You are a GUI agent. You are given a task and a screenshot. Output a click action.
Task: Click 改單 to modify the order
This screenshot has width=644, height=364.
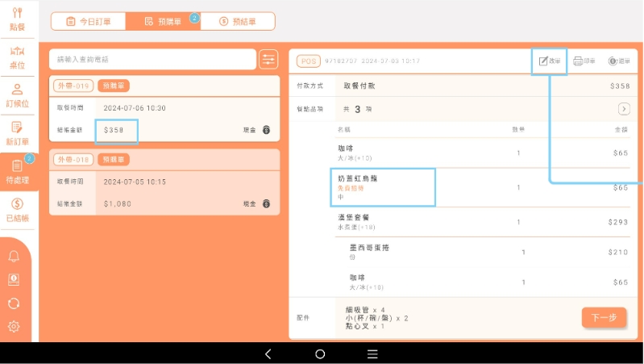tap(550, 61)
